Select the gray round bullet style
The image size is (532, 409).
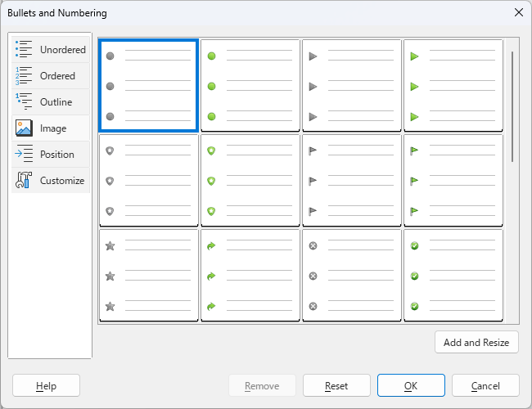point(148,85)
